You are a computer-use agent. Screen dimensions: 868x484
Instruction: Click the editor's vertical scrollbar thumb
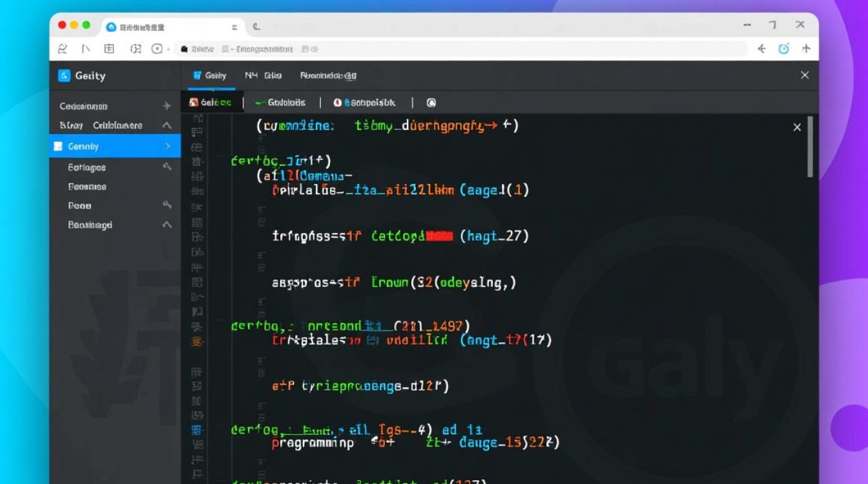coord(810,147)
